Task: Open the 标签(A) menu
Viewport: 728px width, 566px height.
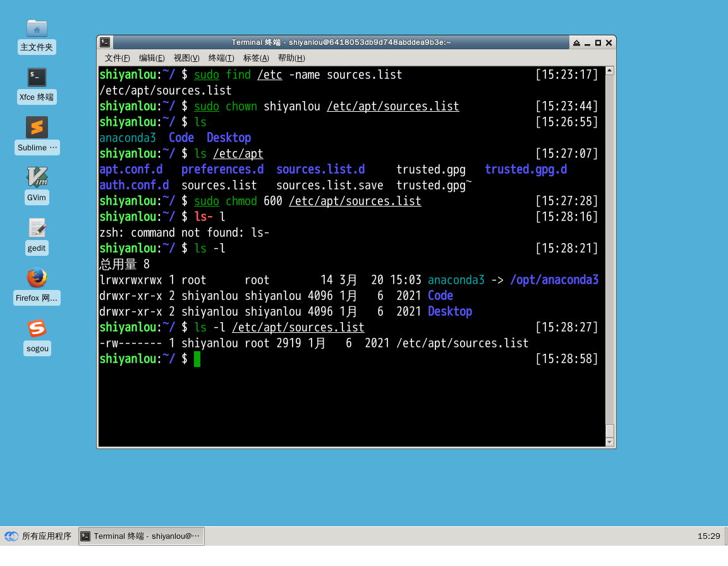Action: coord(256,58)
